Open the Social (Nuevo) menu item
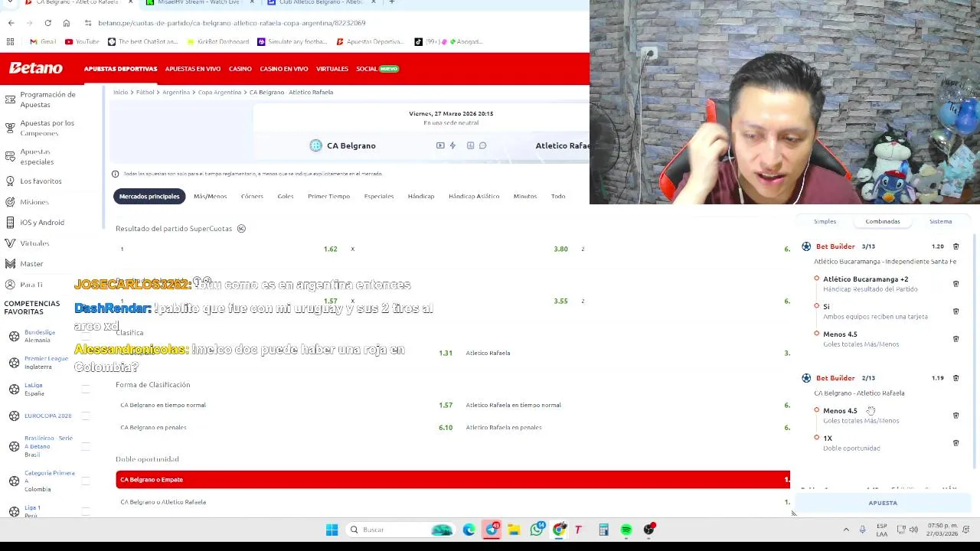The height and width of the screenshot is (551, 980). coord(377,69)
